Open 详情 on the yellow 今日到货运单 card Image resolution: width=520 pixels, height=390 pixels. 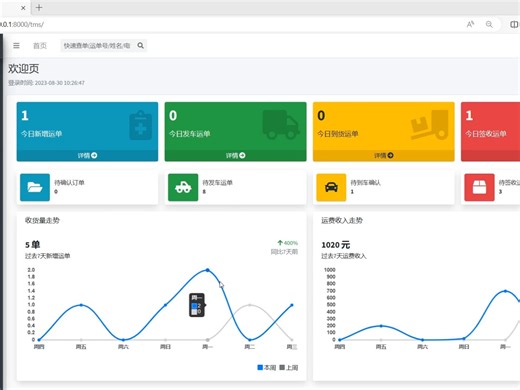pos(383,155)
